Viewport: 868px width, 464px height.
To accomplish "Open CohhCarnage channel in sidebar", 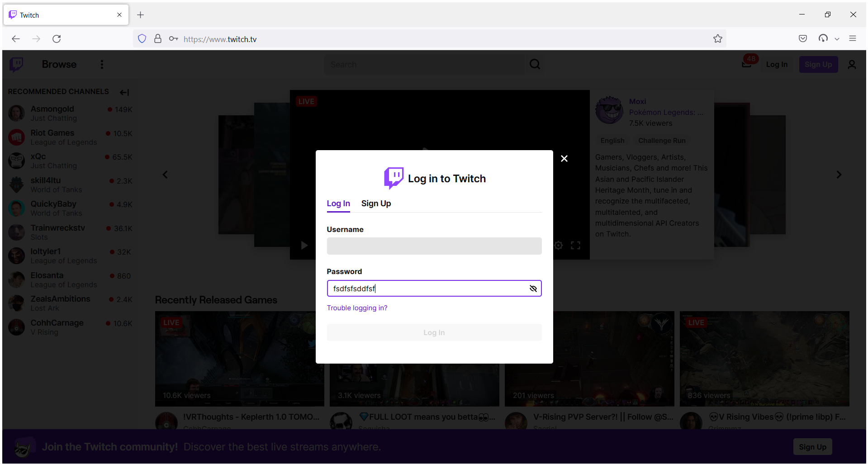I will tap(70, 327).
